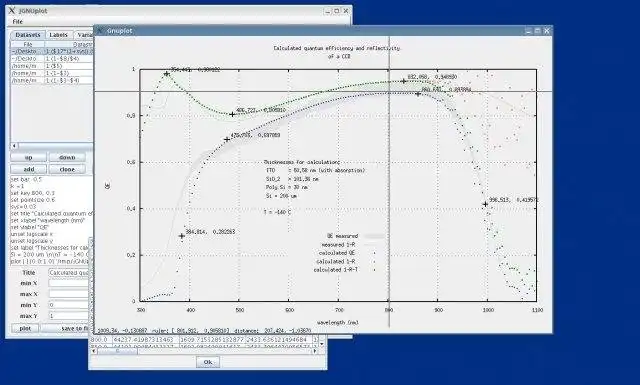The height and width of the screenshot is (385, 640).
Task: Select the highlighted first dataset row
Action: [x=52, y=51]
